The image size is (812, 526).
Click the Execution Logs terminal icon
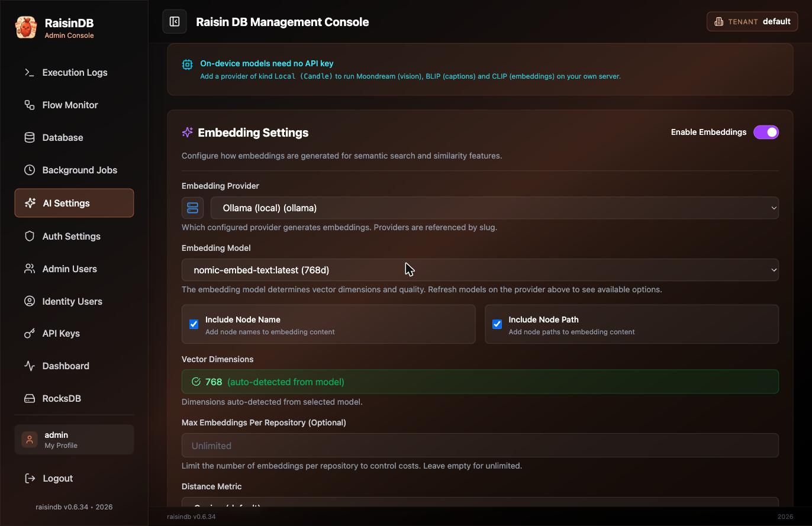pyautogui.click(x=29, y=72)
